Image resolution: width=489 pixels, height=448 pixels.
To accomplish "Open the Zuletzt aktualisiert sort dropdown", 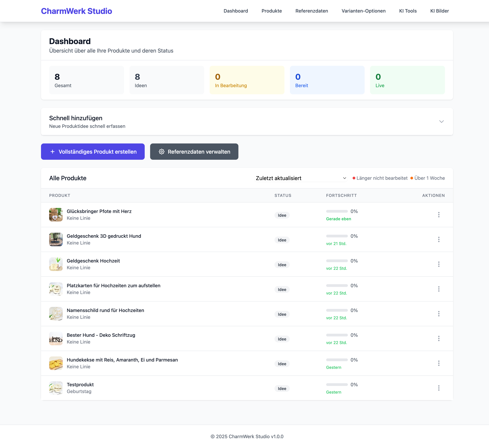I will point(301,178).
